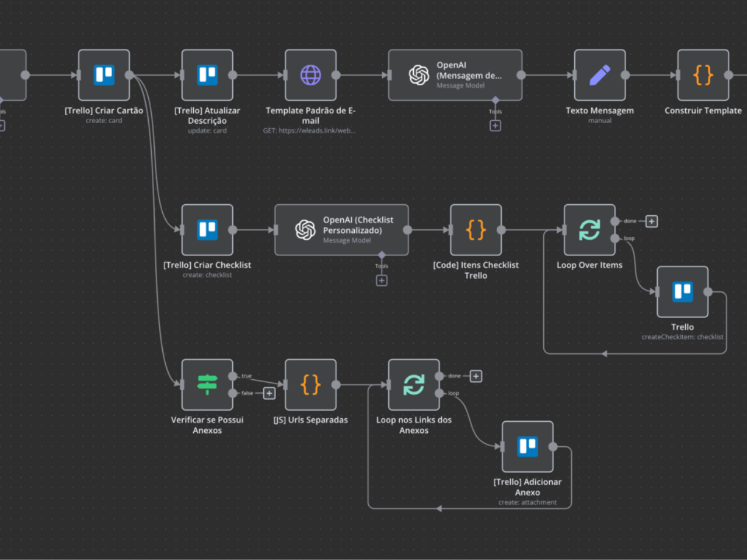Click the [Code] Itens Checklist Trello node
Image resolution: width=747 pixels, height=560 pixels.
click(x=476, y=230)
